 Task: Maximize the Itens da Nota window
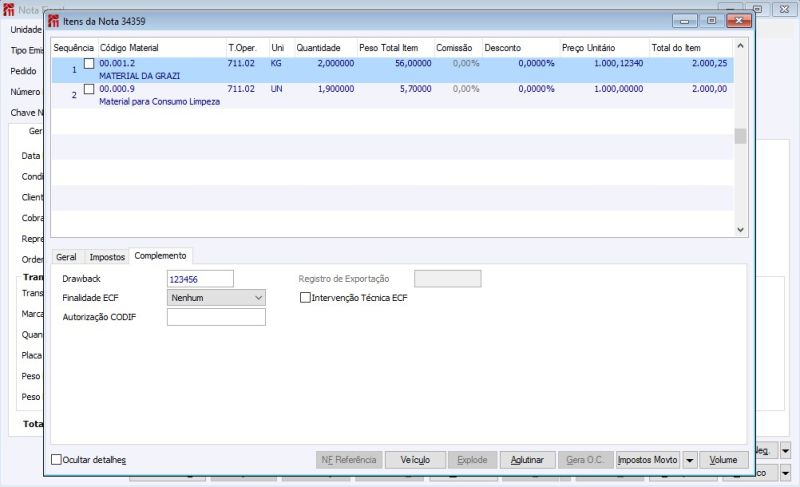point(711,21)
